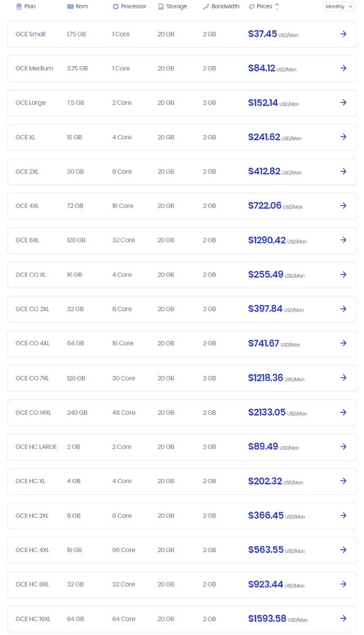
Task: Click the 1.75 GB Ram value
Action: (x=77, y=34)
